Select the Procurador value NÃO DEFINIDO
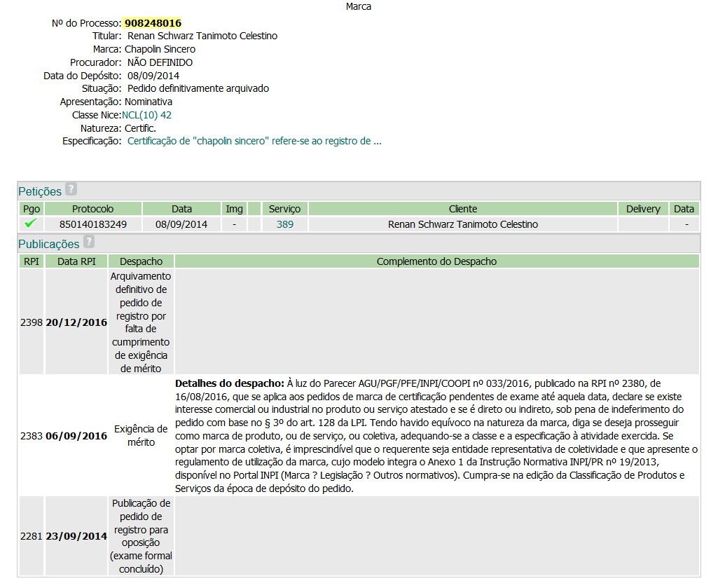 [x=160, y=62]
